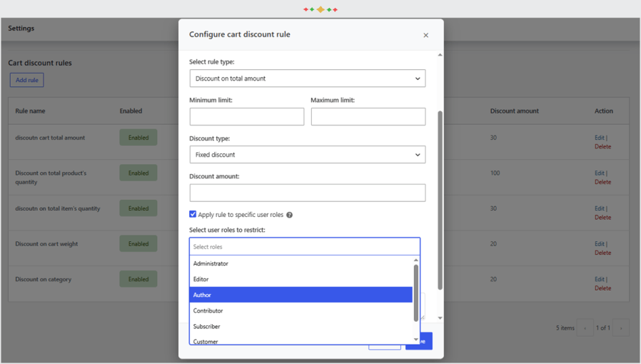
Task: Edit the Discount on total product's quantity rule
Action: (600, 173)
